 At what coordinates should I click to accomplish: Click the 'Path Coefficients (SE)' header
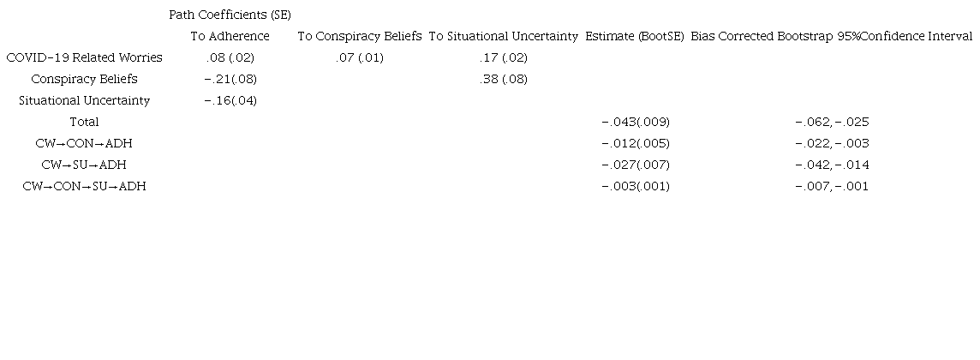(230, 15)
